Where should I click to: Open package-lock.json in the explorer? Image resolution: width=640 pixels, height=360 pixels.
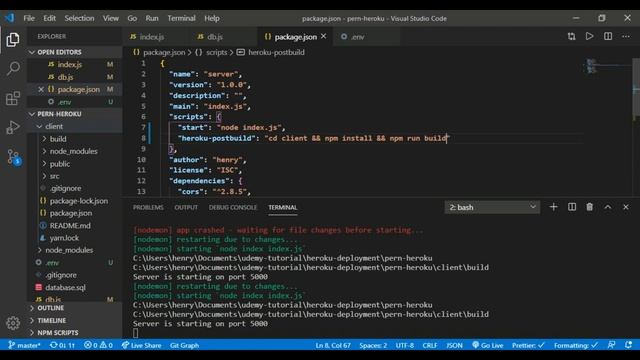point(74,201)
